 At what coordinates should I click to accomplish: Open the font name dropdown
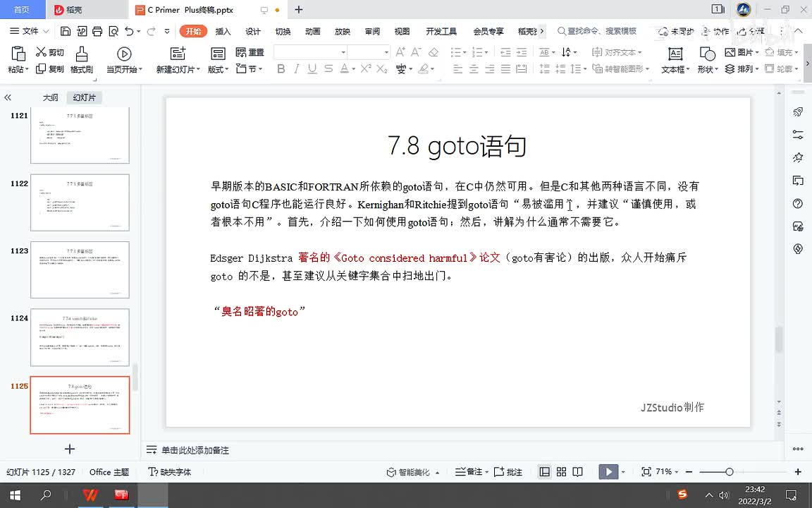coord(343,52)
